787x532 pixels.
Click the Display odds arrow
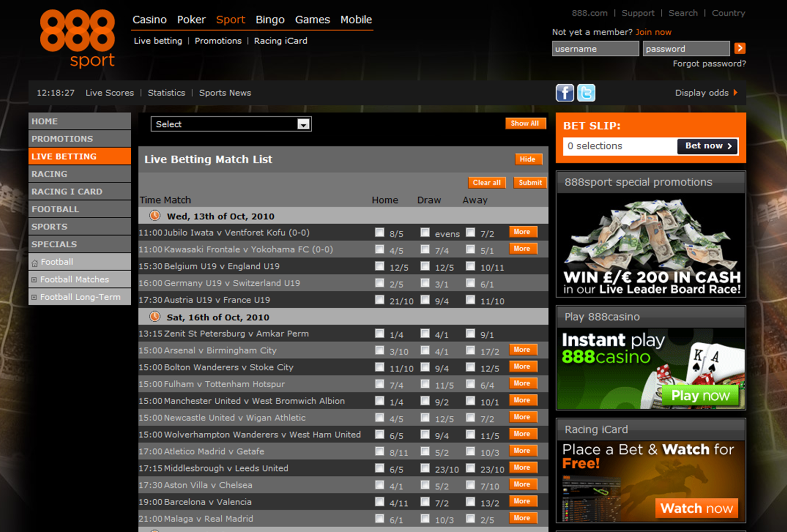[735, 93]
